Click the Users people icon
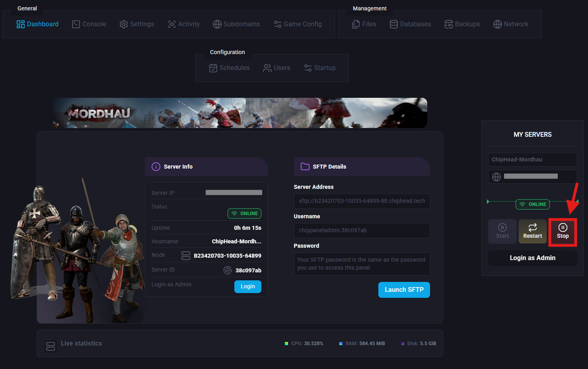Viewport: 588px width, 369px height. click(267, 68)
